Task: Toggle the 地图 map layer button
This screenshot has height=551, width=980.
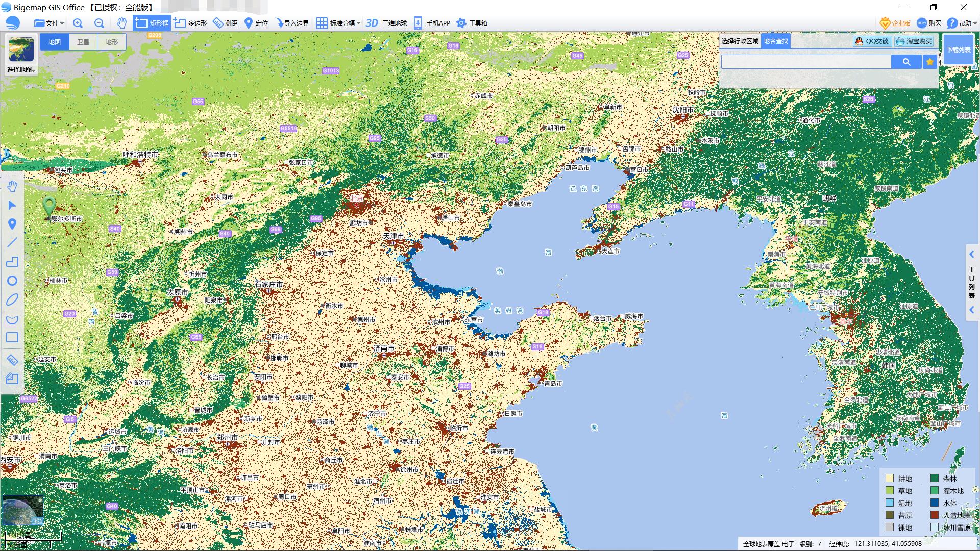Action: [55, 42]
